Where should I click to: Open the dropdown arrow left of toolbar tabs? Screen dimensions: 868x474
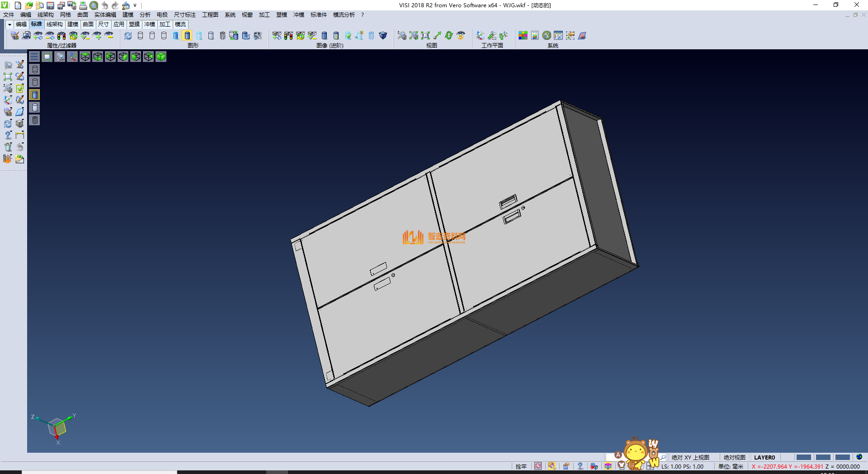[x=9, y=24]
